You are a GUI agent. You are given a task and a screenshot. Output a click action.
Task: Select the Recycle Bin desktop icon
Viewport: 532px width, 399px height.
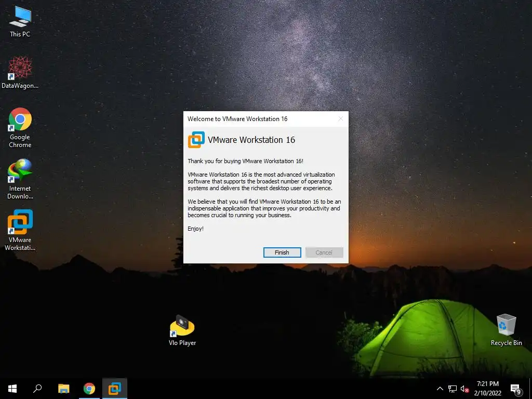tap(506, 330)
